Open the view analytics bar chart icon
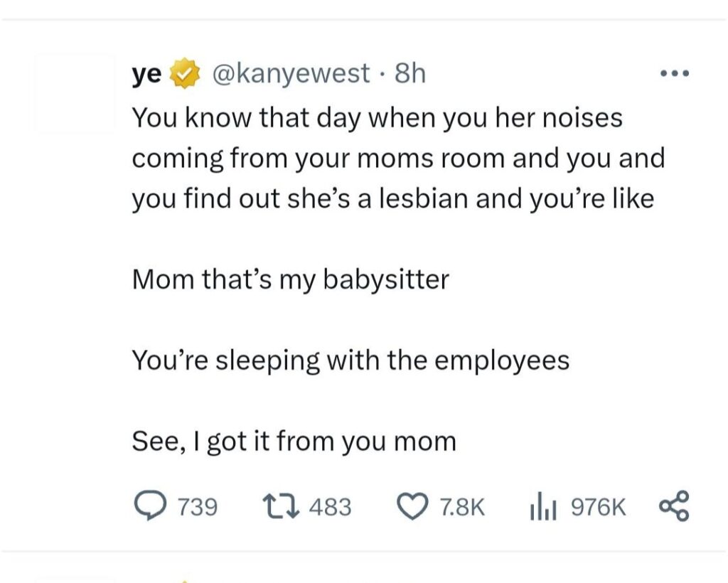 [x=541, y=506]
